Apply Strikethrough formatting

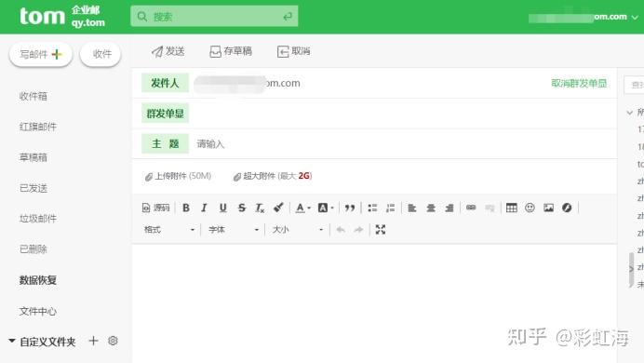pos(242,208)
